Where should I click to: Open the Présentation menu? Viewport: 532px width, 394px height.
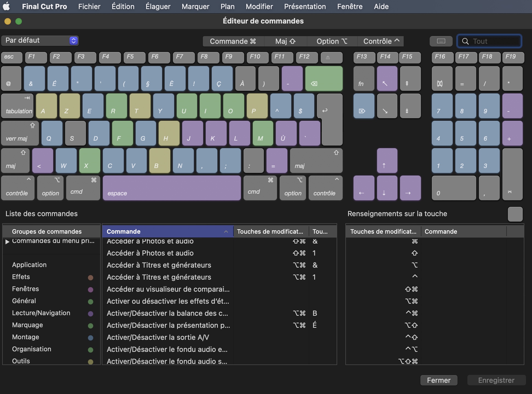pyautogui.click(x=305, y=6)
